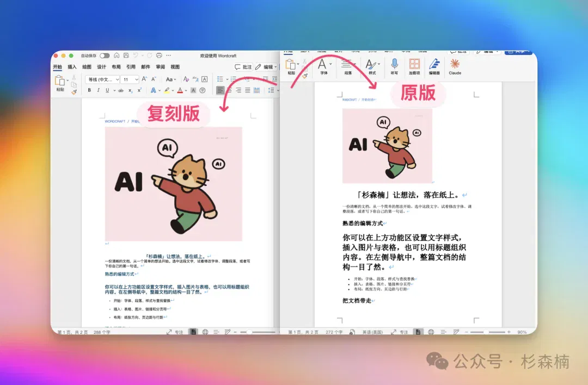
Task: Click the Save floppy disk icon in Wordcraft
Action: click(126, 55)
